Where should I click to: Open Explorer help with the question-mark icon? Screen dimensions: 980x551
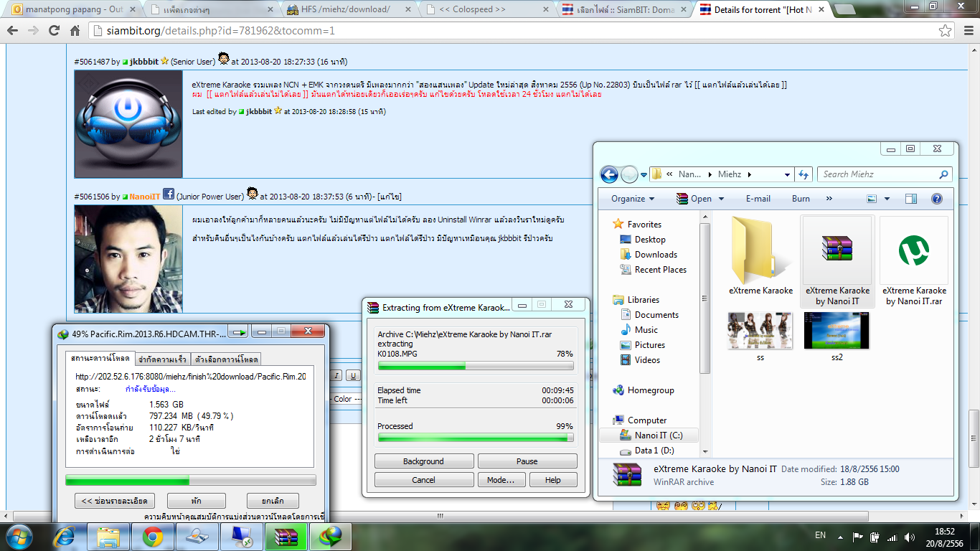[x=936, y=199]
